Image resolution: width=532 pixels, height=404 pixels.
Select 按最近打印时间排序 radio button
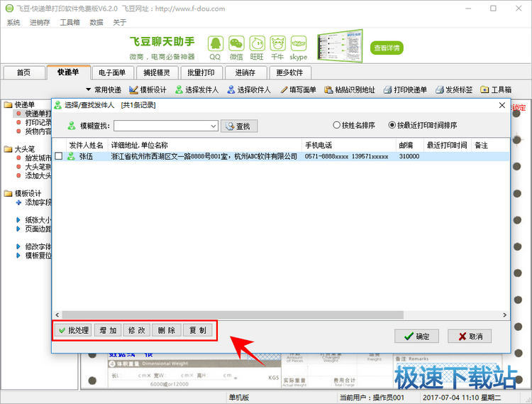coord(423,125)
